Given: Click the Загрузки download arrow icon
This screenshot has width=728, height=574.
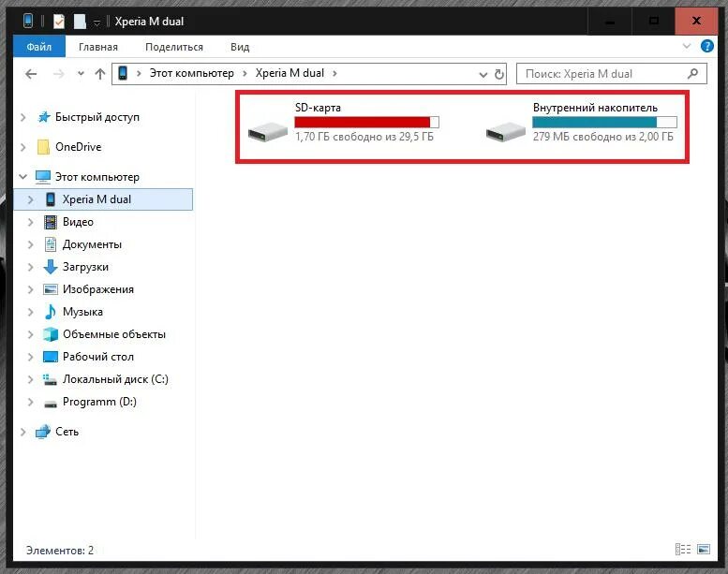Looking at the screenshot, I should coord(51,267).
